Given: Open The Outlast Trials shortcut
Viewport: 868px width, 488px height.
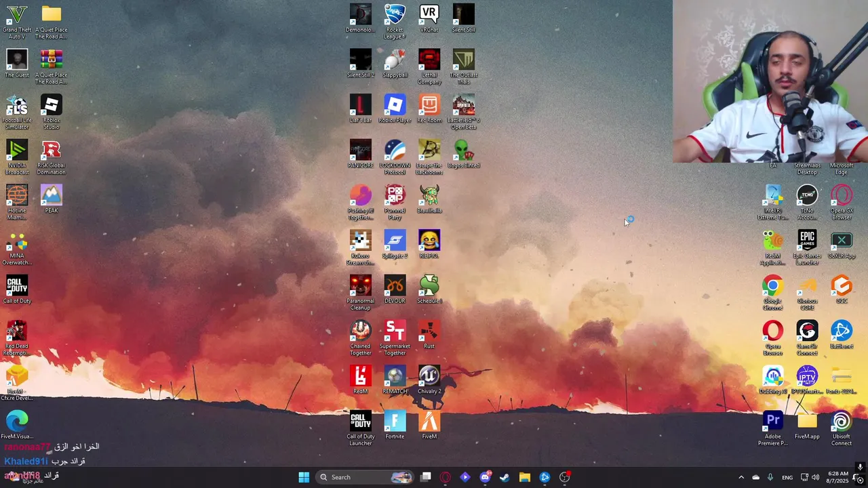Looking at the screenshot, I should click(464, 67).
